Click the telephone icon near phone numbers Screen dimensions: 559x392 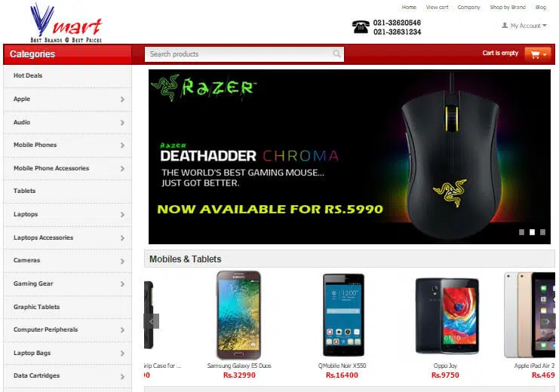[361, 27]
